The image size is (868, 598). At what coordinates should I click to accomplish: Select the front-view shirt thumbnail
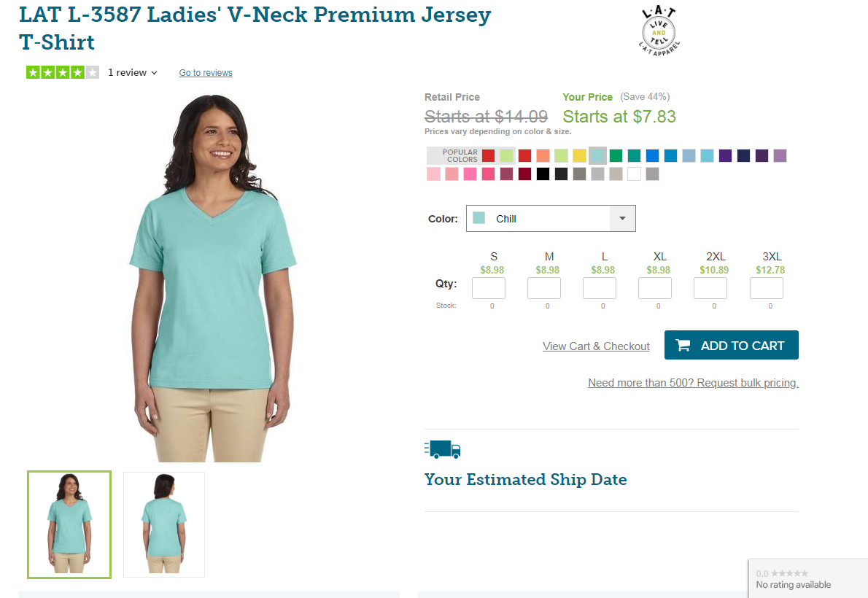click(x=69, y=524)
